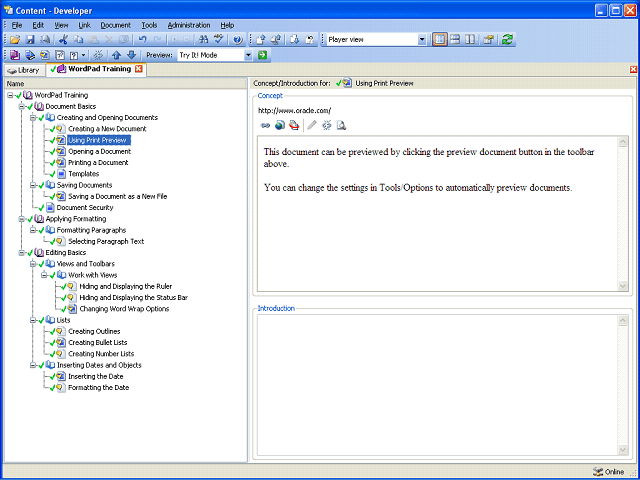Click the red-circled package icon in Concept pane
Viewport: 640px width, 480px height.
294,125
